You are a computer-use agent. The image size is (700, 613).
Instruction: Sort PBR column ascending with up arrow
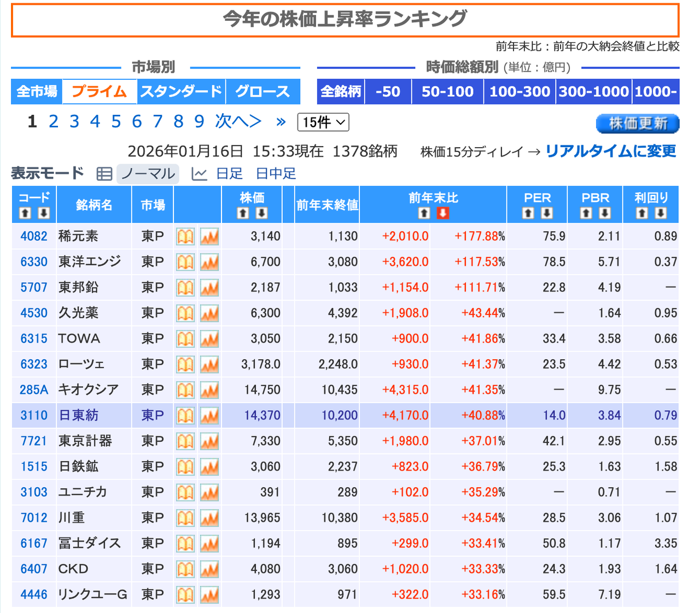(586, 213)
